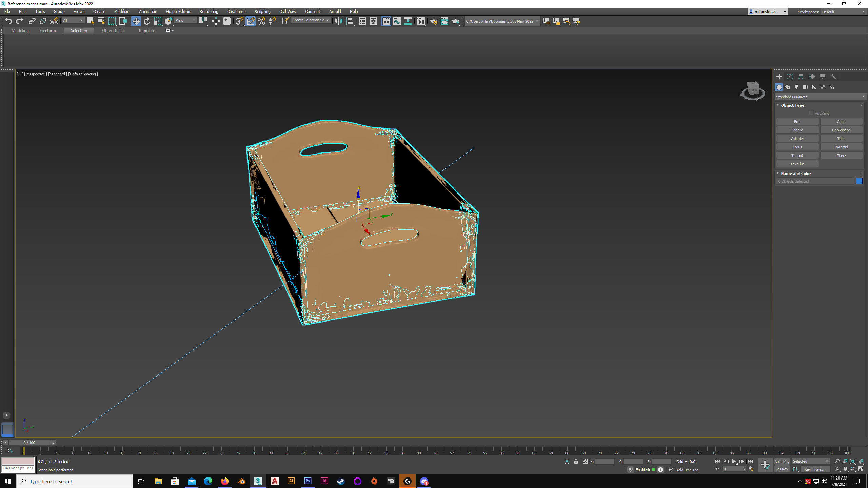868x488 pixels.
Task: Click the Windows search box in the taskbar
Action: (x=75, y=481)
